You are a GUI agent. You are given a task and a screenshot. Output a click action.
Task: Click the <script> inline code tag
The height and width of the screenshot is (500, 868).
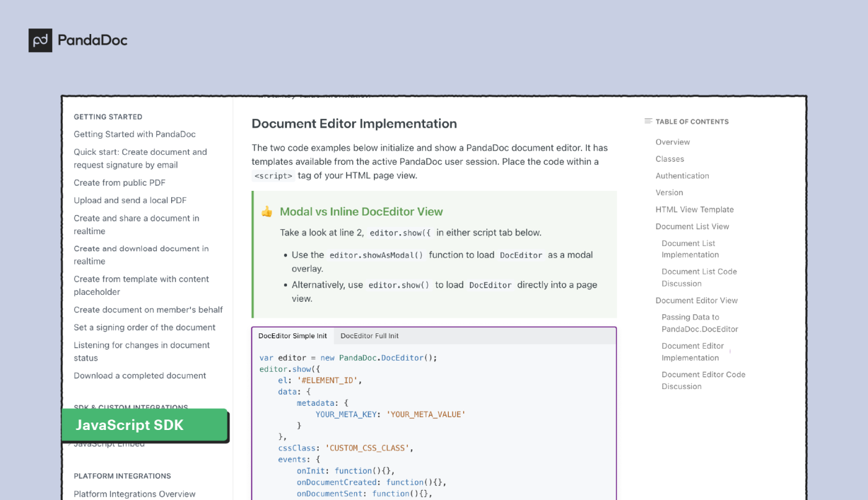273,176
